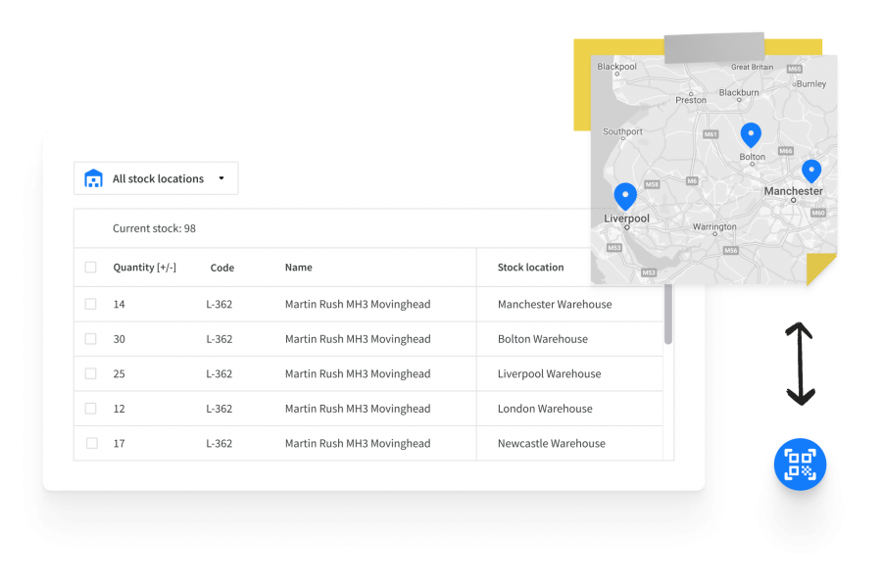
Task: Check the box for Bolton Warehouse row
Action: pyautogui.click(x=91, y=339)
